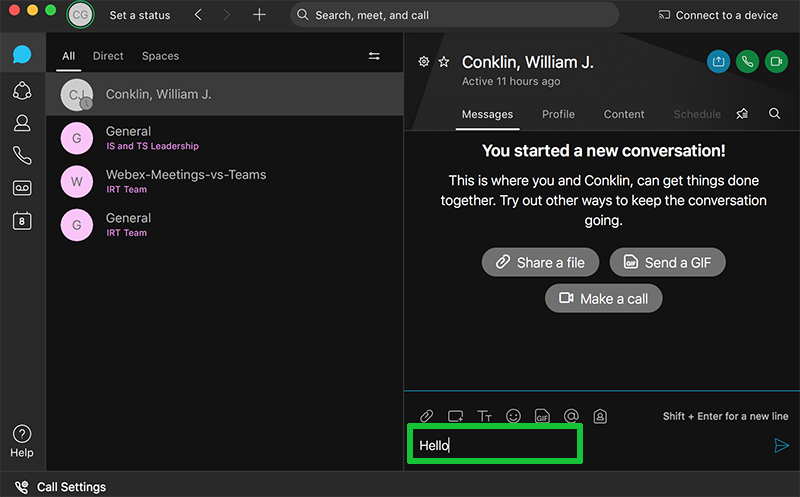Screen dimensions: 800x497
Task: Start an audio call with Conklin
Action: pos(747,61)
